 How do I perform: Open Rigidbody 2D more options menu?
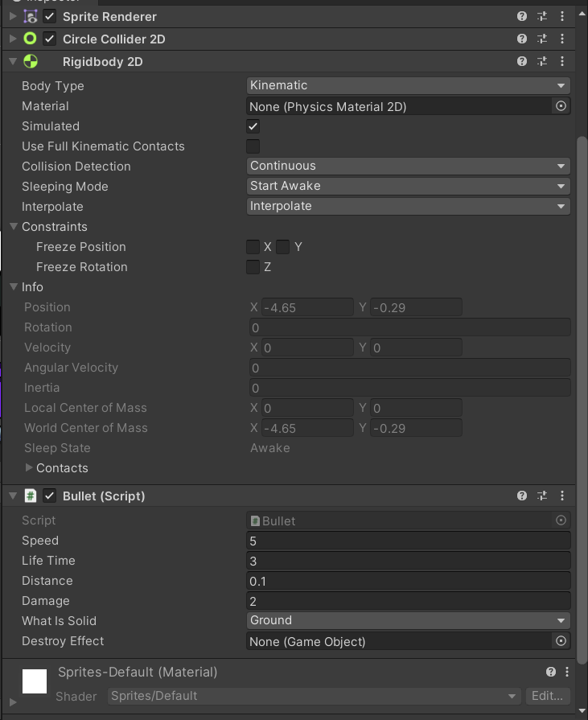tap(562, 61)
